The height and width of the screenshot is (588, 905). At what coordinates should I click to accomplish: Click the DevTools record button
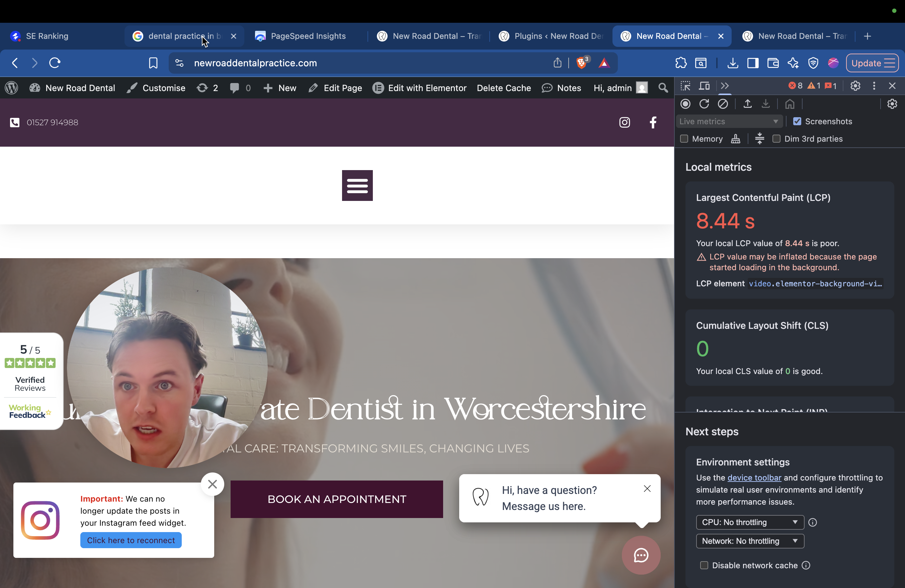[x=685, y=104]
